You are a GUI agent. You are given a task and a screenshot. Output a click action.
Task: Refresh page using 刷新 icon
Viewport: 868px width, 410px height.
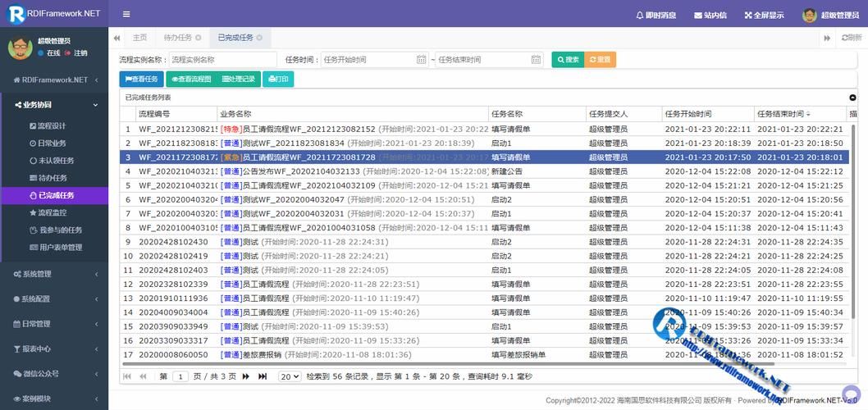pos(852,38)
